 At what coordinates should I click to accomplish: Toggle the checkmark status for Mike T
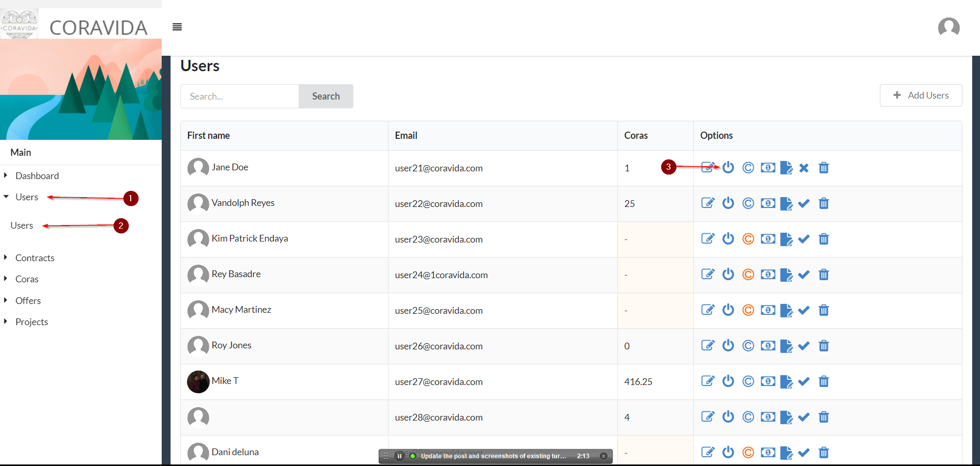click(x=804, y=381)
